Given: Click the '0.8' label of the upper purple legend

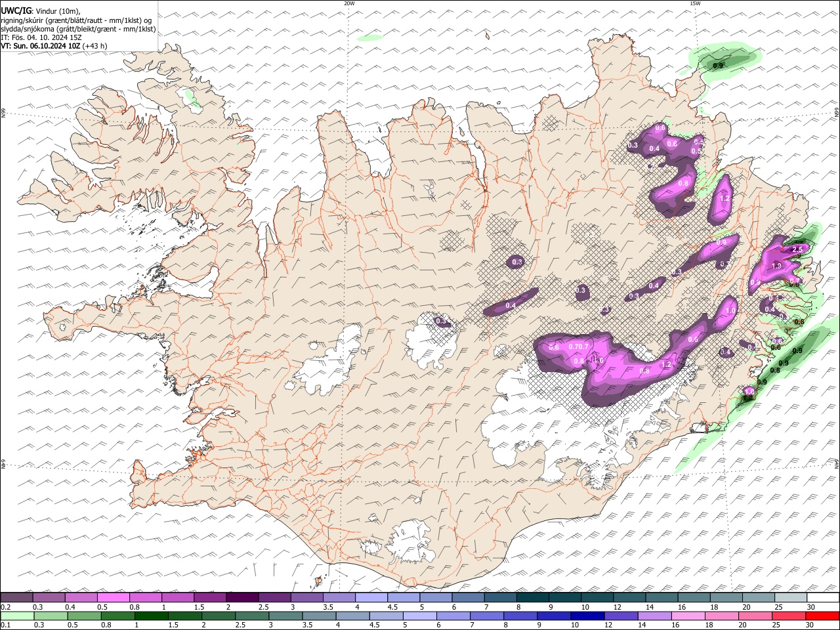Looking at the screenshot, I should click(134, 607).
